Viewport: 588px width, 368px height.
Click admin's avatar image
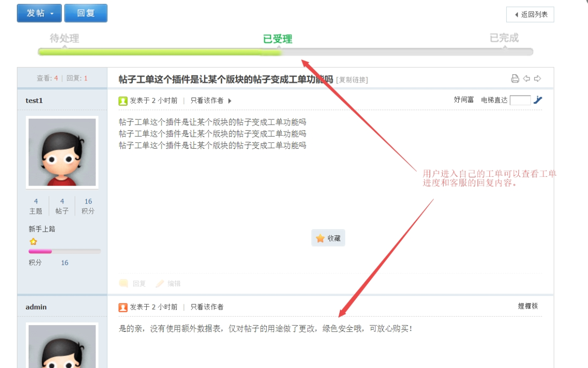[x=62, y=345]
